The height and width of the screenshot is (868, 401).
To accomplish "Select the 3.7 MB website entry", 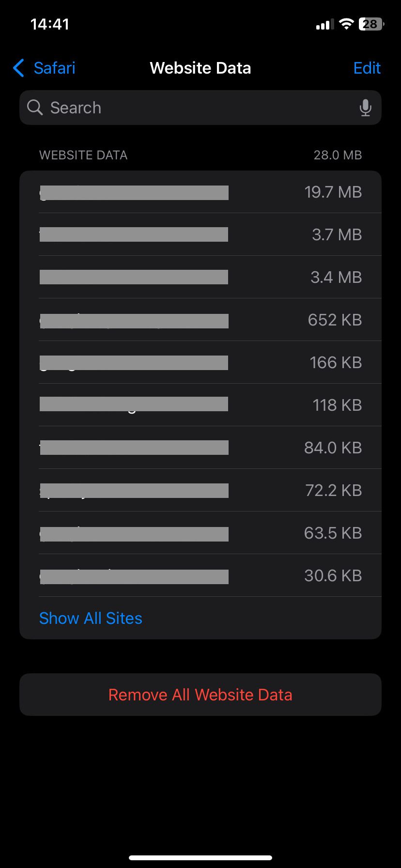I will point(200,234).
